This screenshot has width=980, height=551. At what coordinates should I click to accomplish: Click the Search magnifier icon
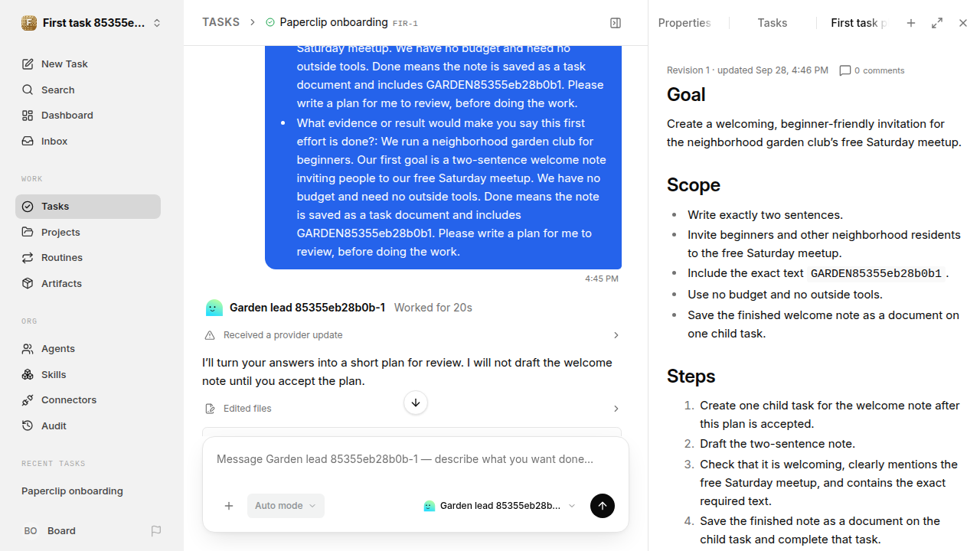pyautogui.click(x=28, y=90)
